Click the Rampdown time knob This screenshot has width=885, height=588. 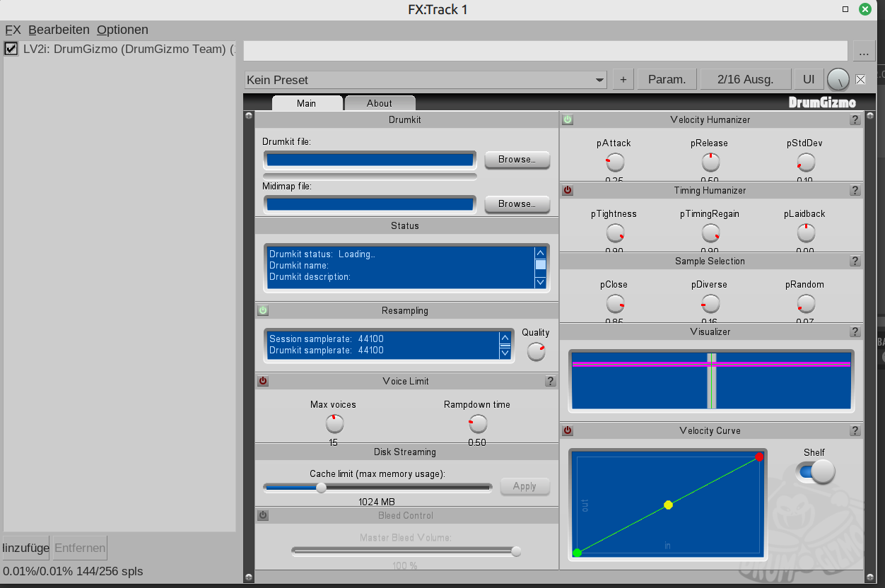479,424
